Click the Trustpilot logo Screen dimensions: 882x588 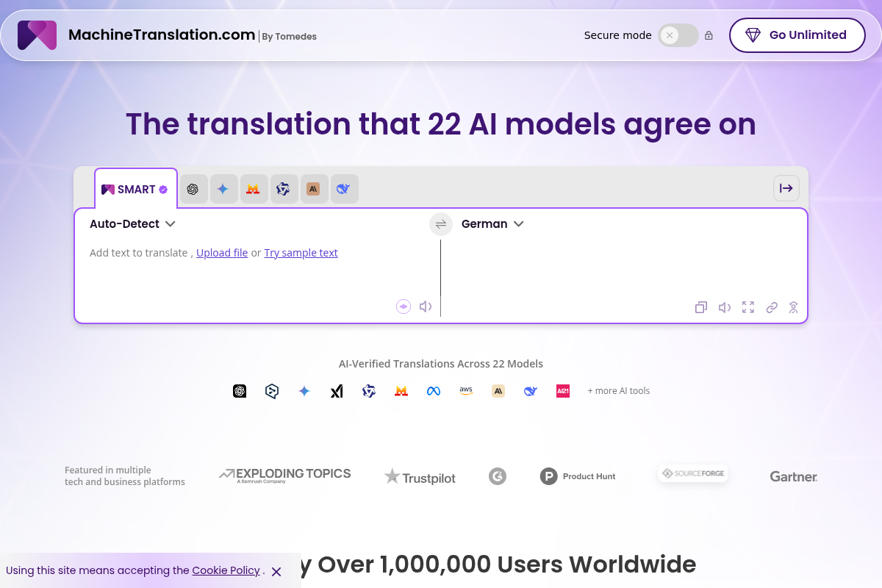[x=420, y=477]
